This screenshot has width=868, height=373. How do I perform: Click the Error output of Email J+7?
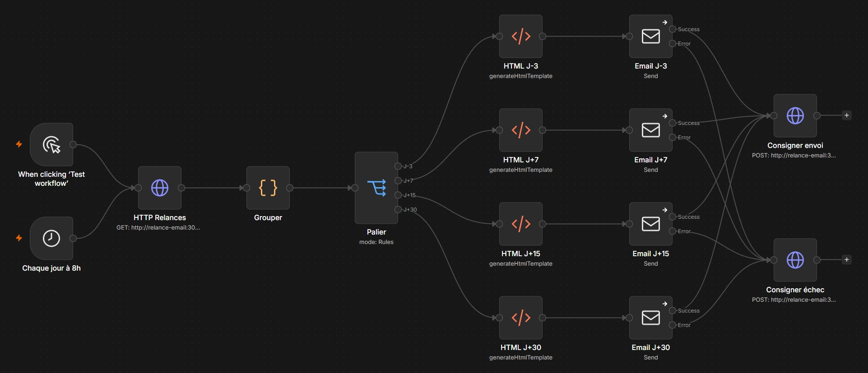[x=673, y=137]
